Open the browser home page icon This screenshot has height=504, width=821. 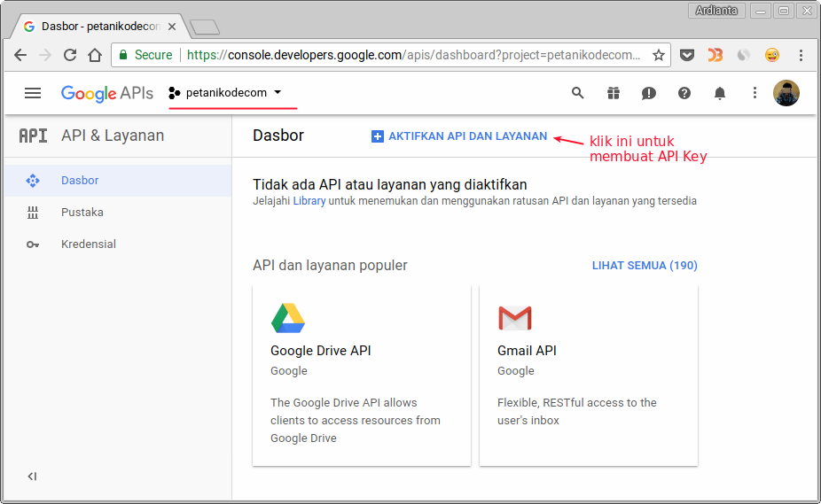(95, 55)
